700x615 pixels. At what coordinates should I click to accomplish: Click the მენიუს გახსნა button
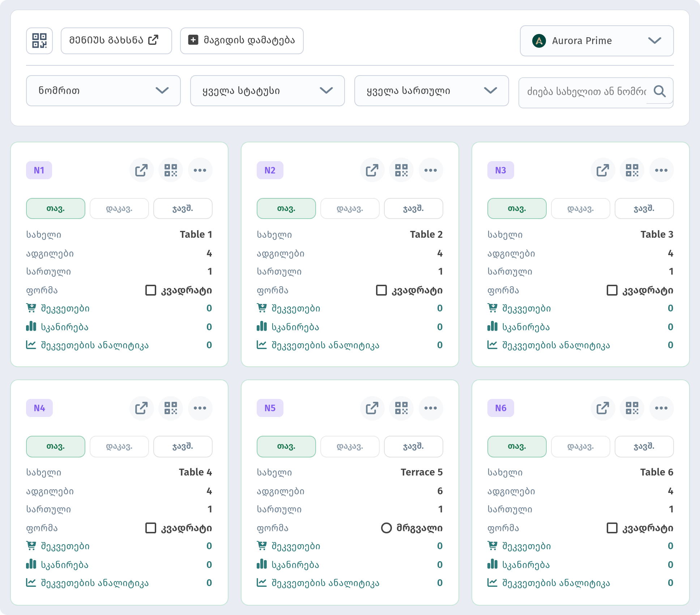coord(116,41)
